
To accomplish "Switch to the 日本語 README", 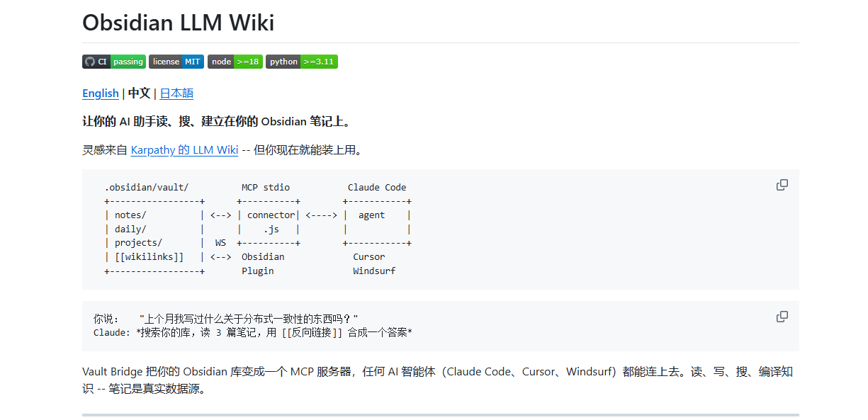I will (176, 93).
